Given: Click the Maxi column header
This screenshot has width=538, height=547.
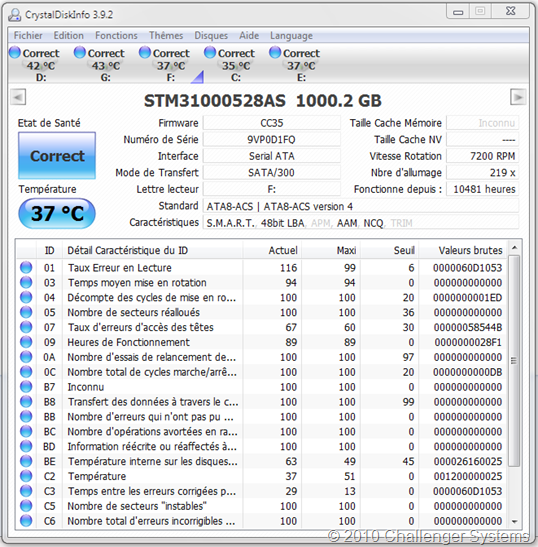Looking at the screenshot, I should (331, 250).
